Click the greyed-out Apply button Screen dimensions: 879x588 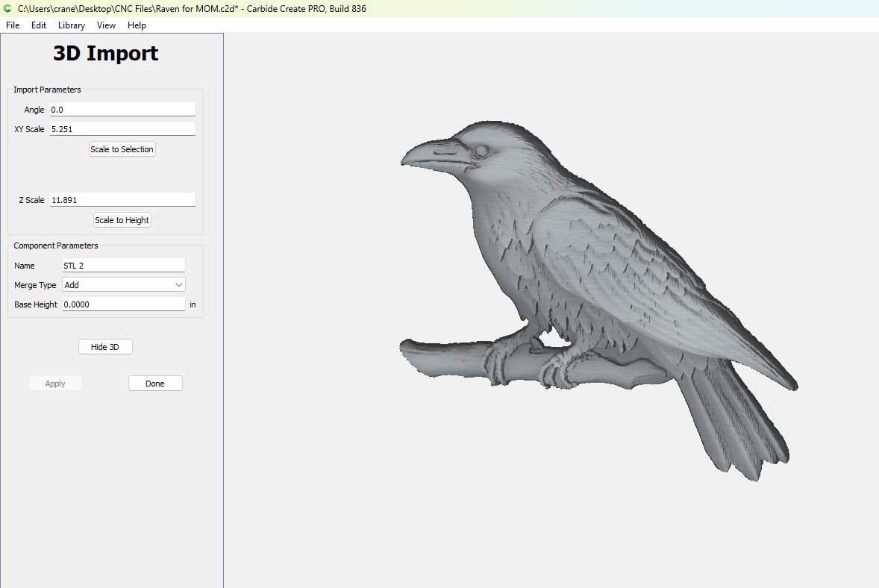pos(55,384)
